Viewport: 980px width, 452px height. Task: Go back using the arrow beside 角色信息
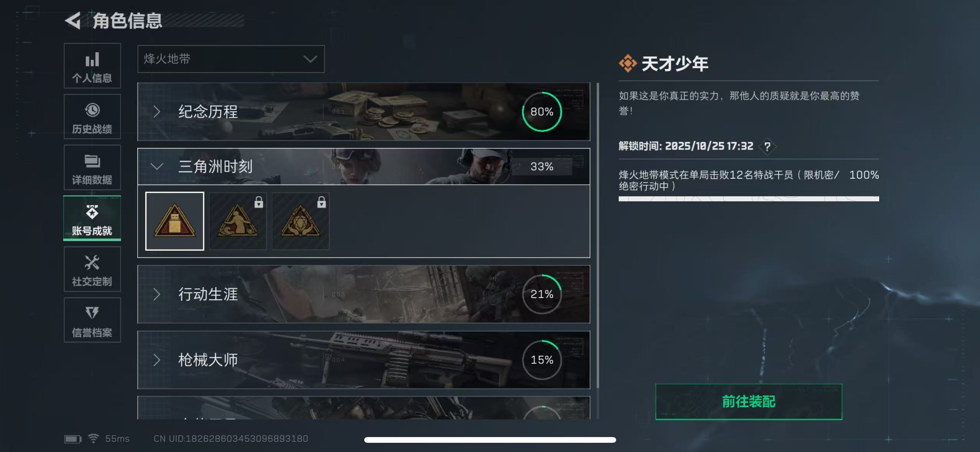73,20
